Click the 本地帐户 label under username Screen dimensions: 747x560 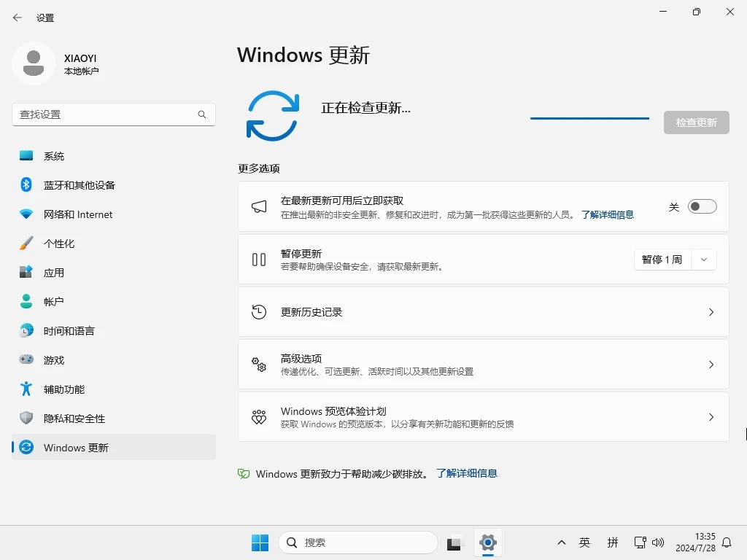point(82,71)
